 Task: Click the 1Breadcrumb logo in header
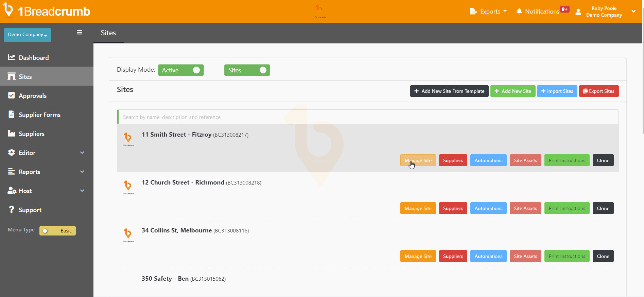[x=47, y=11]
